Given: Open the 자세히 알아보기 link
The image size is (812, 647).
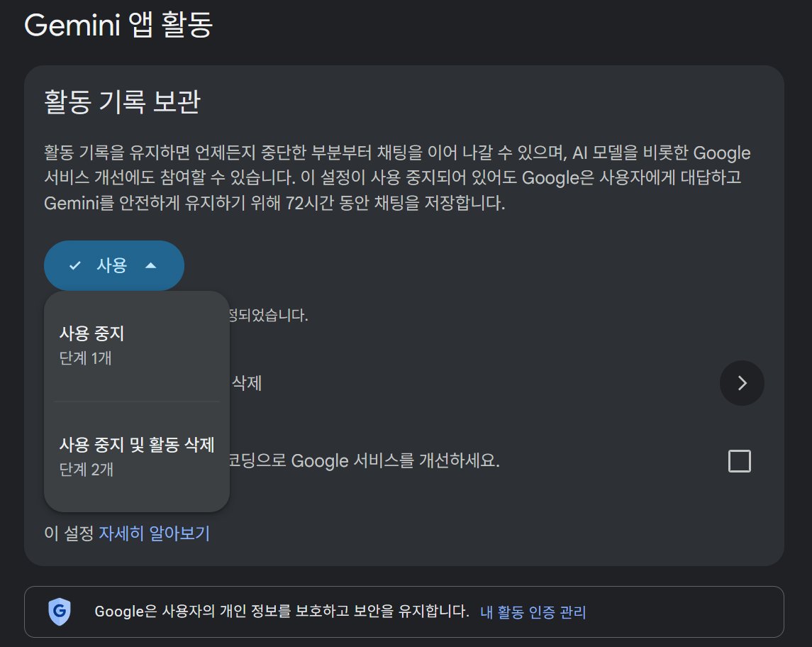Looking at the screenshot, I should [x=154, y=533].
